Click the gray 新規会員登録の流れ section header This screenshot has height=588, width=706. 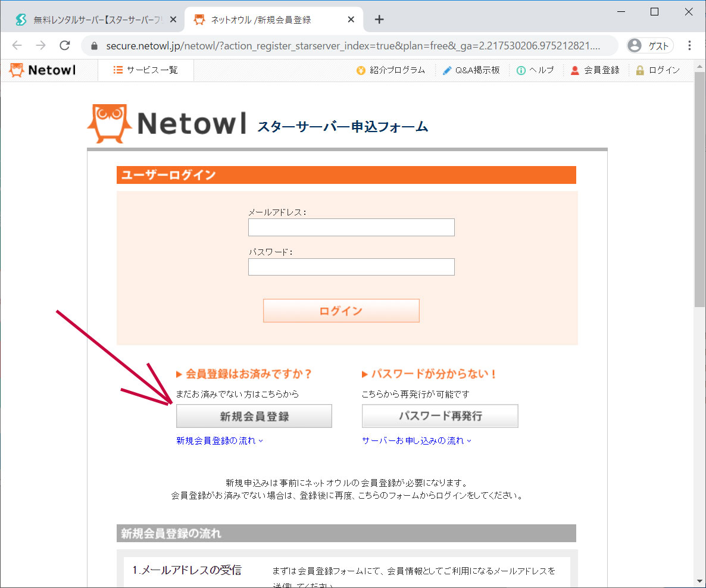coord(346,533)
